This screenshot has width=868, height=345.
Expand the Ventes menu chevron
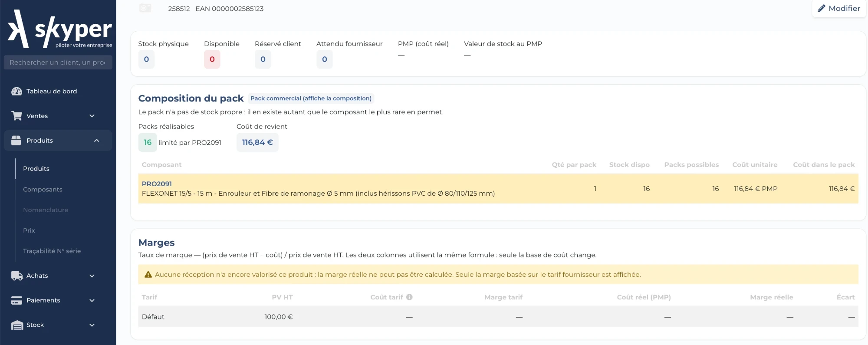pos(92,116)
